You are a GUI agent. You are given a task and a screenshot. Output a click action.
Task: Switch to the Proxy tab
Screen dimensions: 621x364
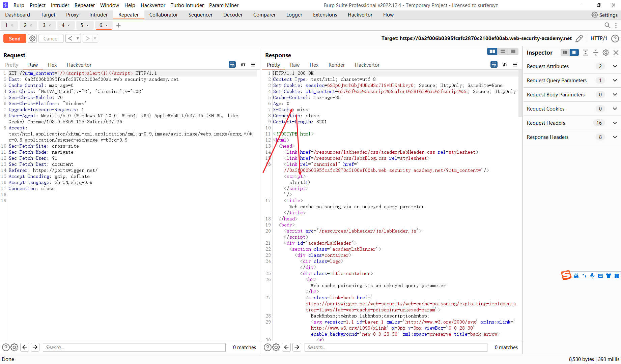pos(72,15)
